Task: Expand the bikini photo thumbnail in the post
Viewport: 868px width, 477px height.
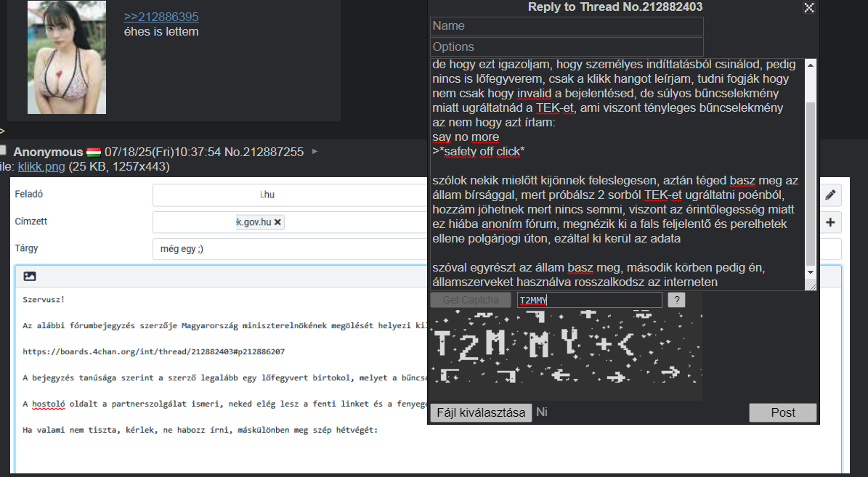Action: (x=66, y=57)
